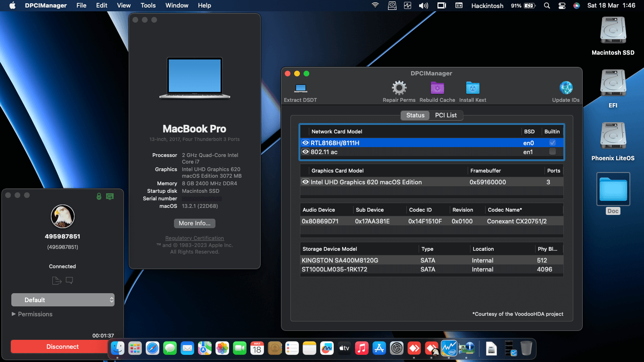The height and width of the screenshot is (362, 644).
Task: Click the green lock icon in AnyDesk window
Action: [x=99, y=196]
